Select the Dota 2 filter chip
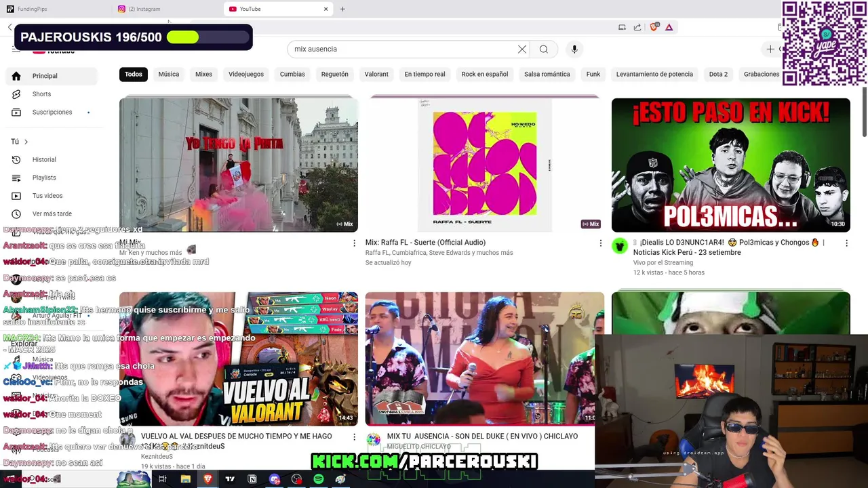This screenshot has width=868, height=488. point(718,74)
